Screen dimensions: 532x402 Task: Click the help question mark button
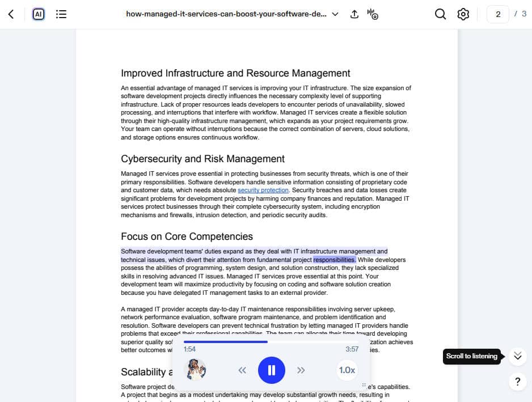pyautogui.click(x=517, y=382)
